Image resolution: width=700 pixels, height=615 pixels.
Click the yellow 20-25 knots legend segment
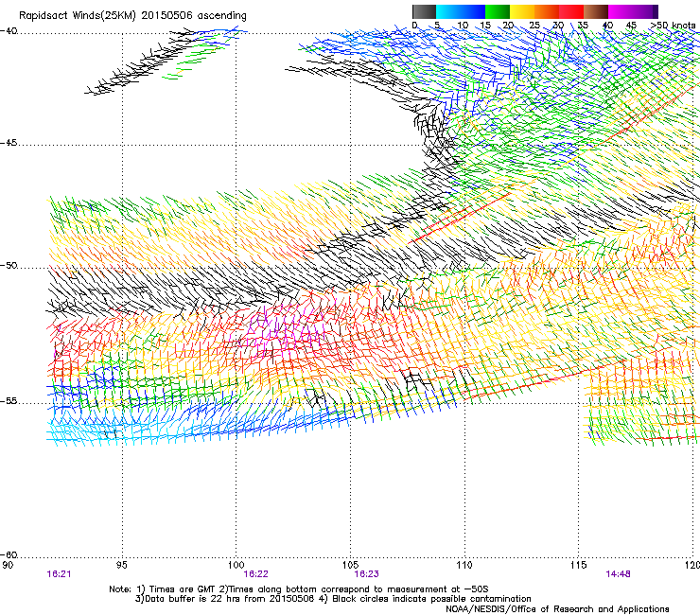522,11
